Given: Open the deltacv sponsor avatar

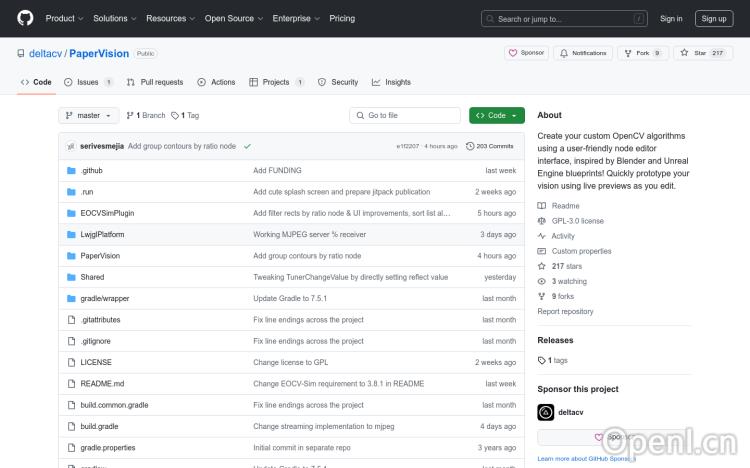Looking at the screenshot, I should (x=546, y=412).
